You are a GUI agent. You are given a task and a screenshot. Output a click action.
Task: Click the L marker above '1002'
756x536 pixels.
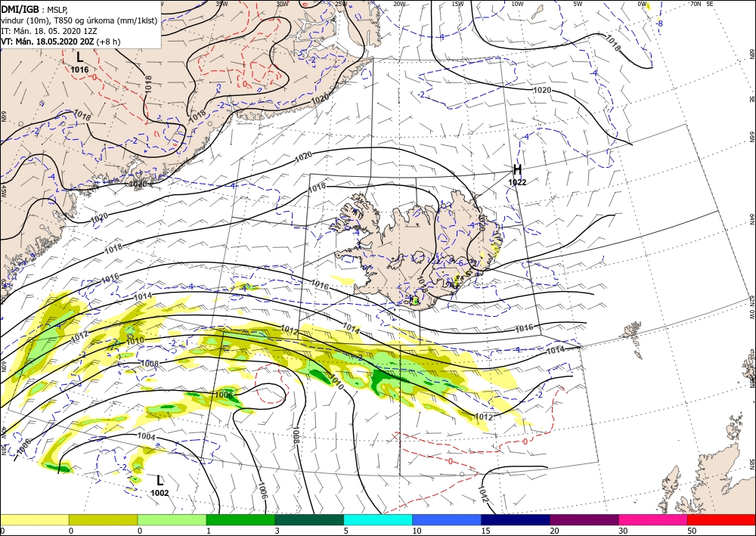[x=160, y=481]
